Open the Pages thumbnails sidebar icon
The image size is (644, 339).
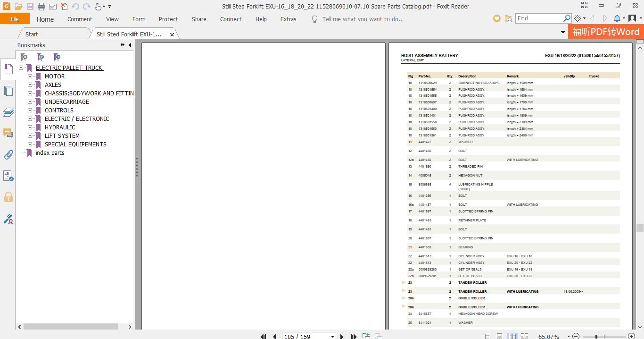(8, 91)
